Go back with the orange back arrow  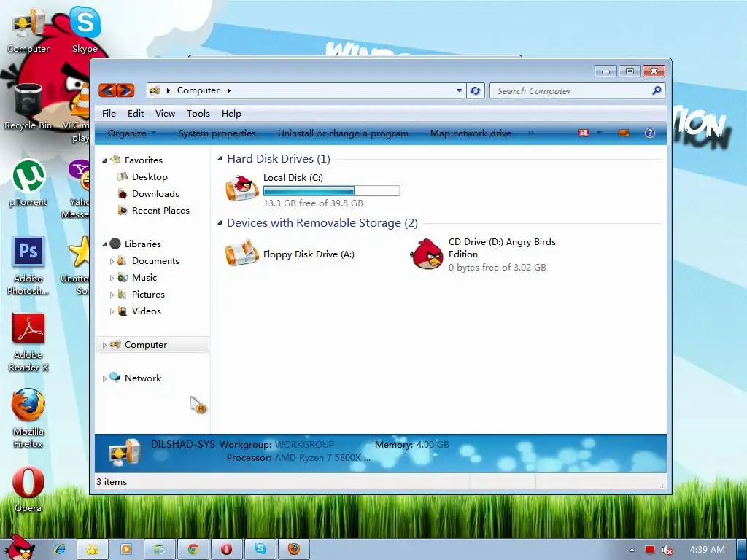[x=108, y=90]
